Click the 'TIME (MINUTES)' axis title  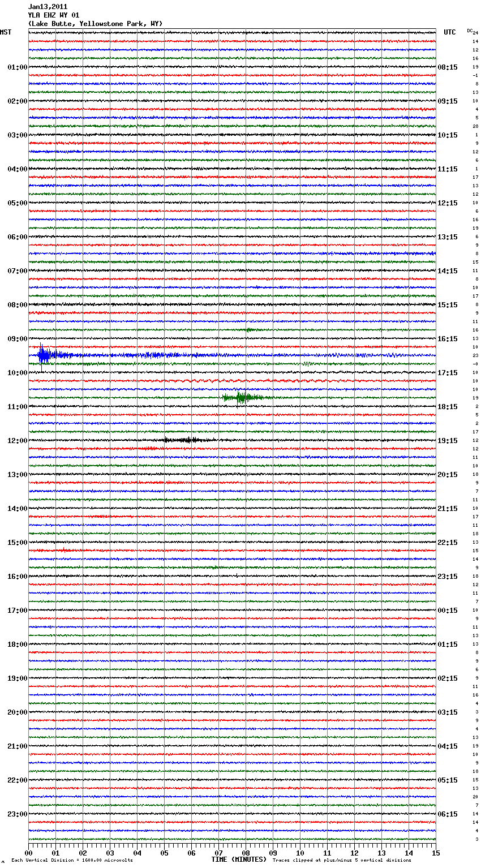coord(239,860)
